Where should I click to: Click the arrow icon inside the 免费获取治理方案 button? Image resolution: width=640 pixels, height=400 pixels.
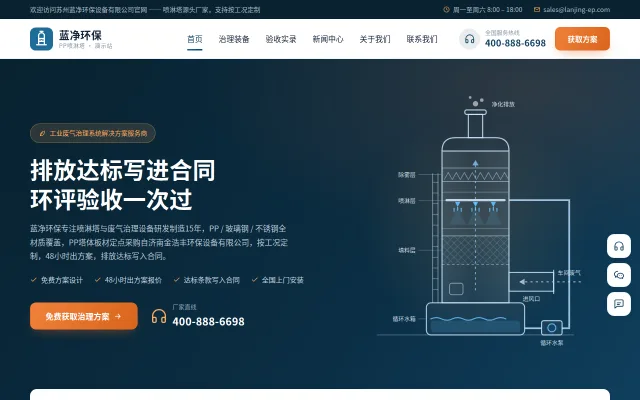coord(118,316)
